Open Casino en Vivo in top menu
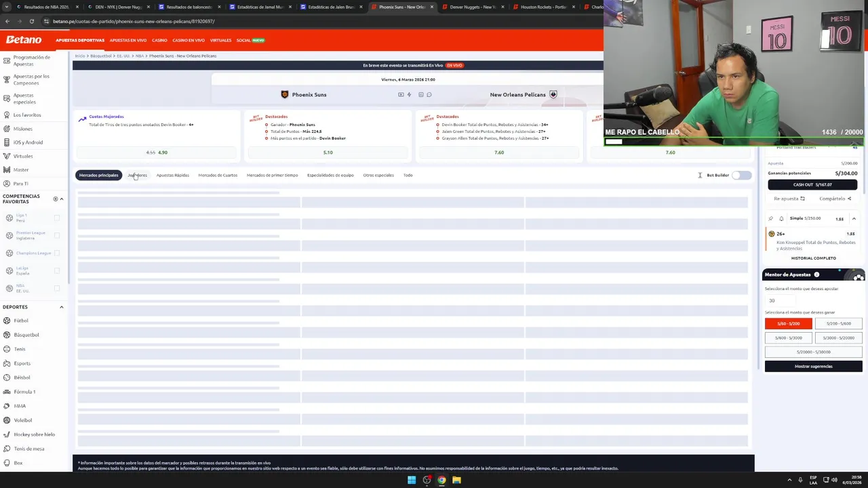This screenshot has width=868, height=488. point(189,40)
